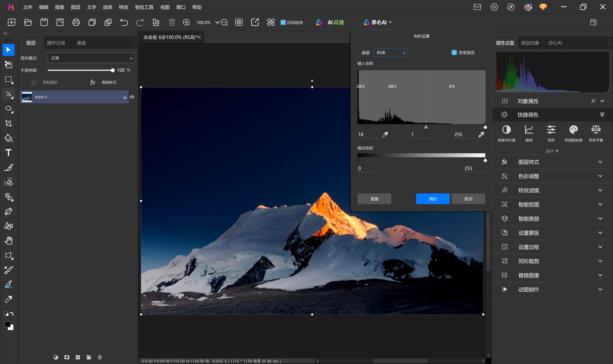Click the 确定 confirm button
The height and width of the screenshot is (364, 613).
433,199
